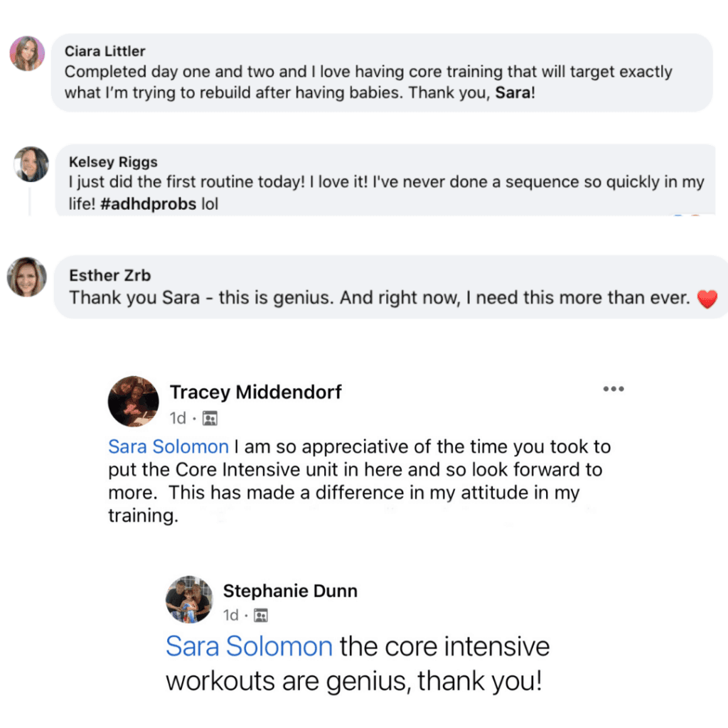Visit Tracey Middendorf's name link

click(x=256, y=392)
